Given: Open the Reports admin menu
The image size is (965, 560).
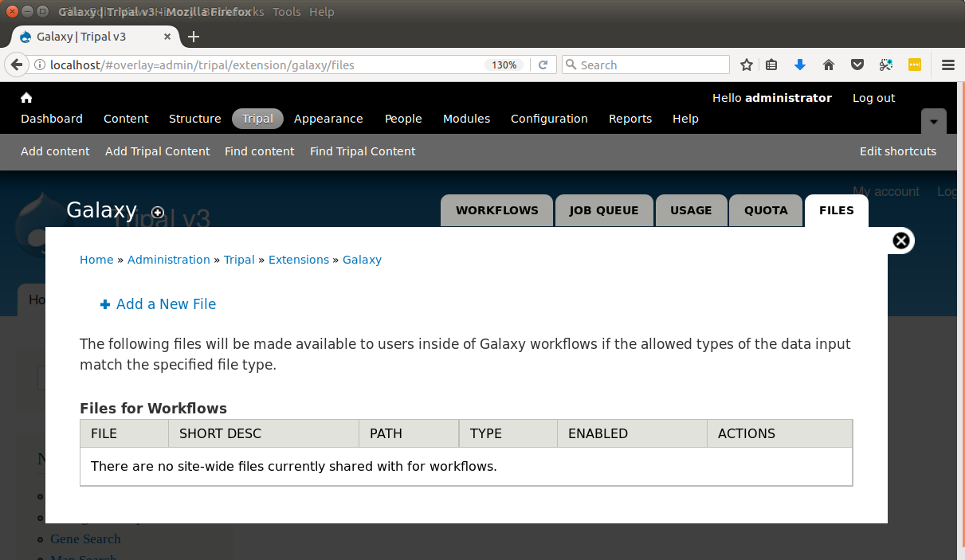Looking at the screenshot, I should [630, 119].
